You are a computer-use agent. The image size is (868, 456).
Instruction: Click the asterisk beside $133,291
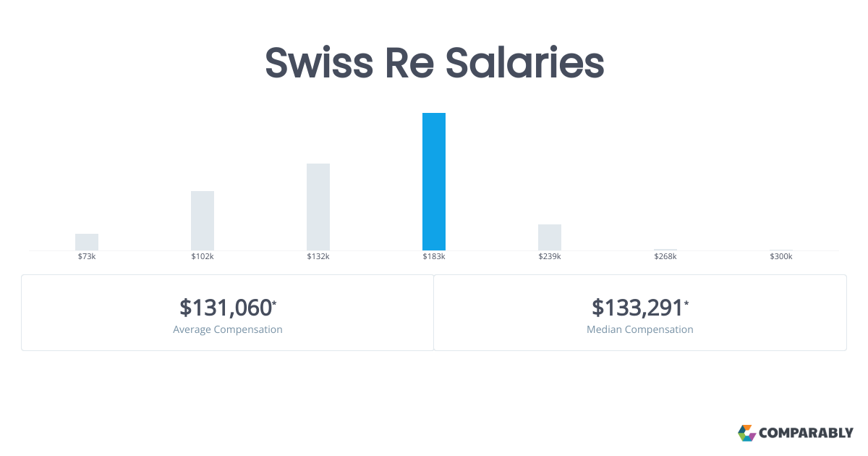tap(686, 303)
